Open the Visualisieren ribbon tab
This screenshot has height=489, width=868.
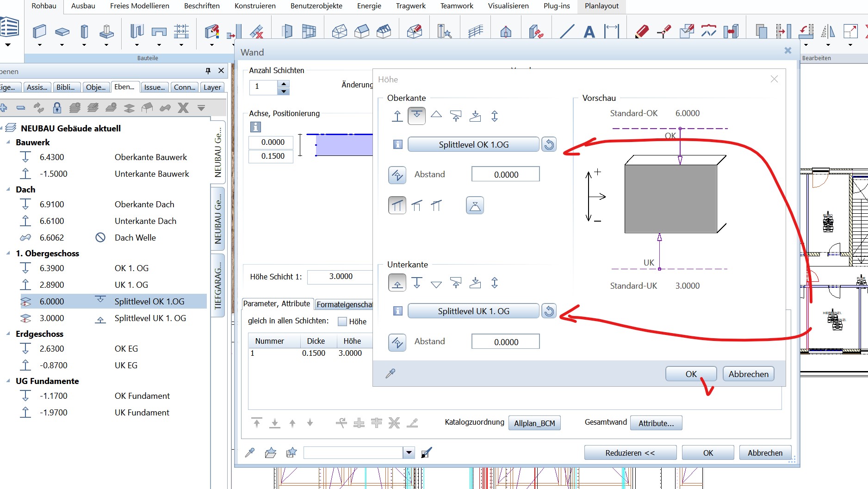[x=508, y=6]
